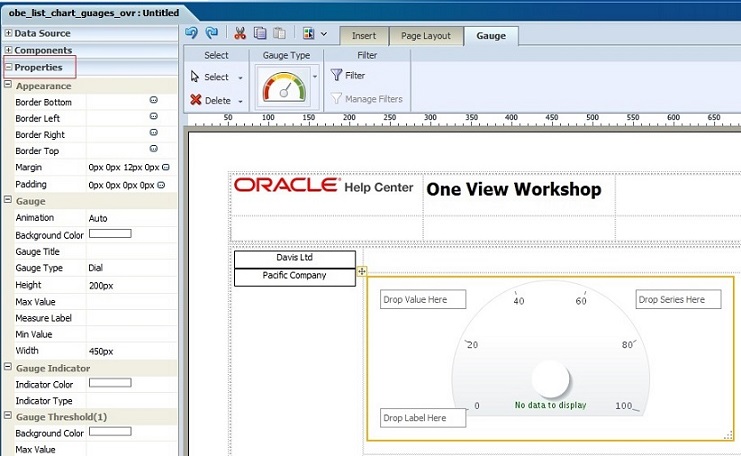
Task: Click the Filter funnel button
Action: [x=348, y=75]
